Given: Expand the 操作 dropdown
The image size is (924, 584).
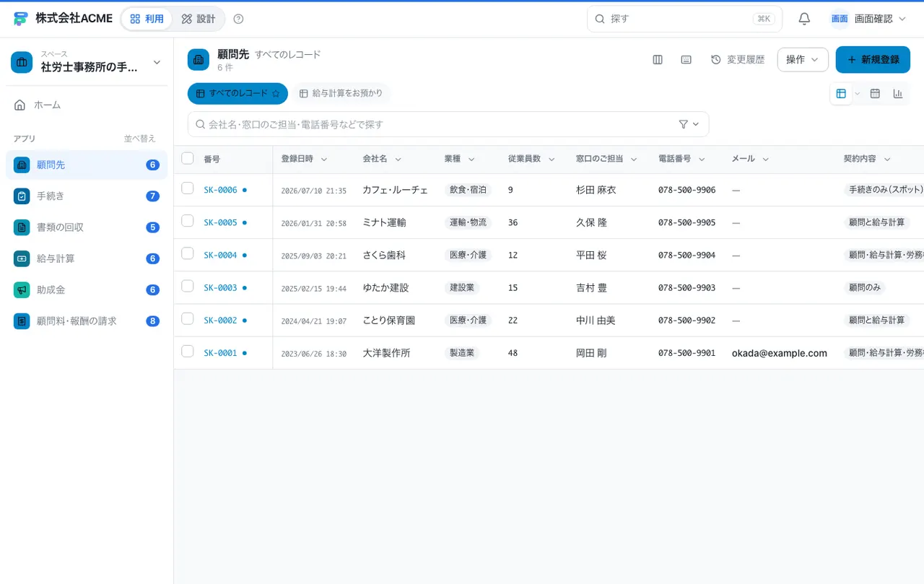Looking at the screenshot, I should (803, 60).
